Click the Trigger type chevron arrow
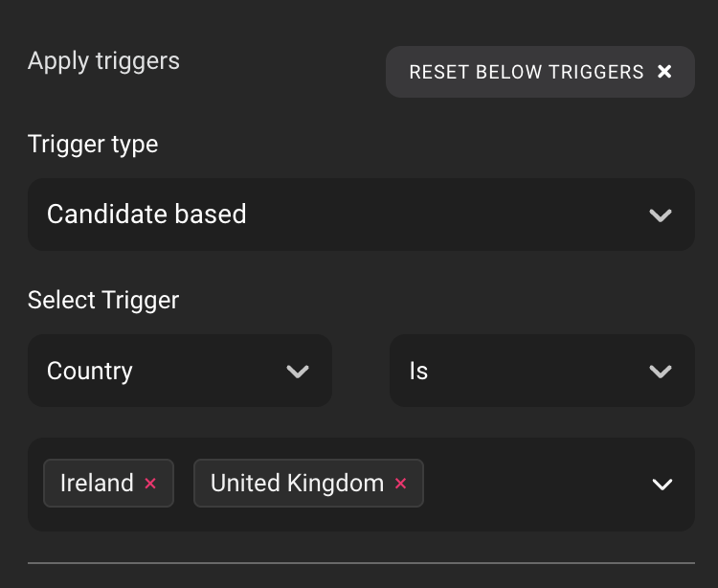The height and width of the screenshot is (588, 718). 661,215
